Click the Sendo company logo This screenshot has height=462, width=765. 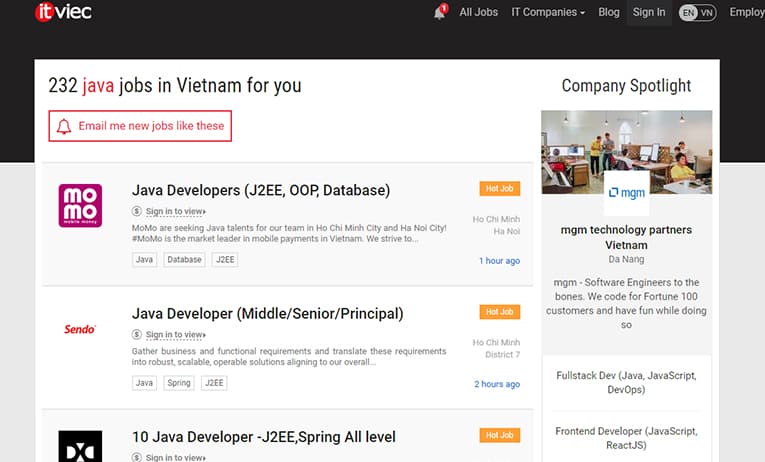[x=80, y=329]
